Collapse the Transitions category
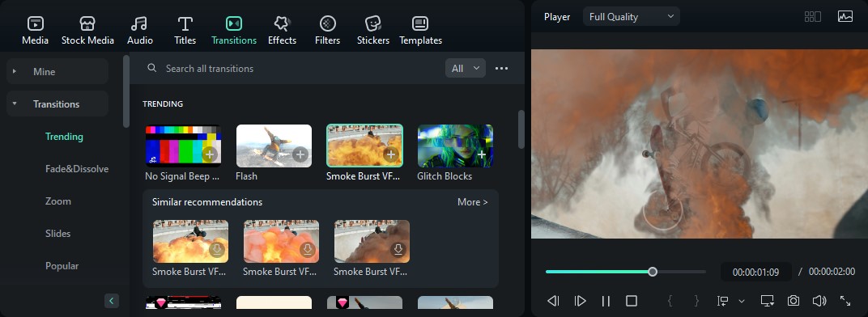The height and width of the screenshot is (317, 868). click(x=57, y=104)
